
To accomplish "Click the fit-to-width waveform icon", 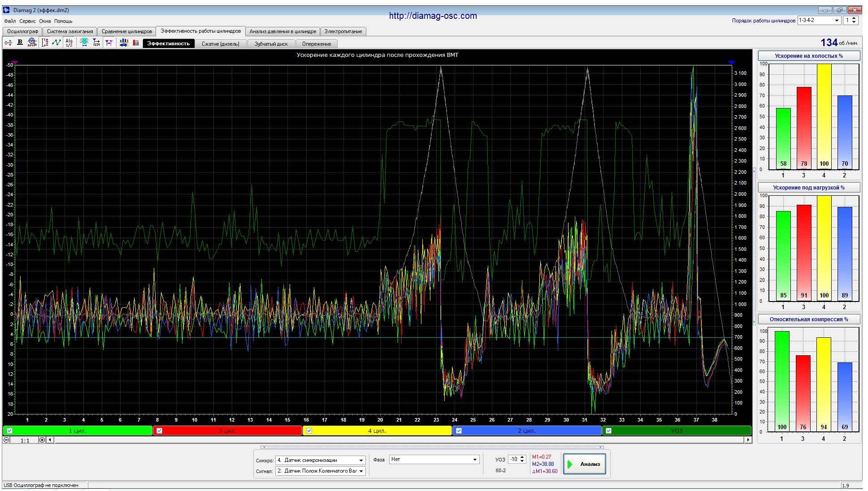I will point(84,43).
